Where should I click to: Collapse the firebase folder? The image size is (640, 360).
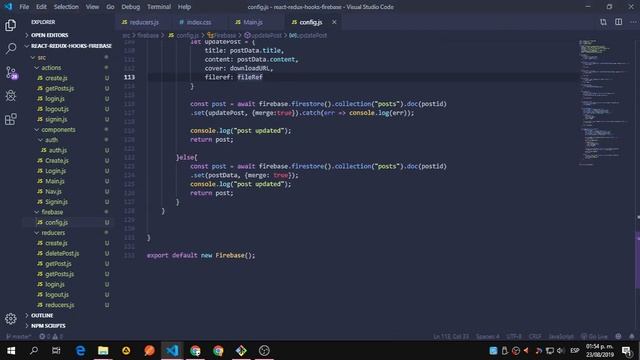(x=52, y=212)
